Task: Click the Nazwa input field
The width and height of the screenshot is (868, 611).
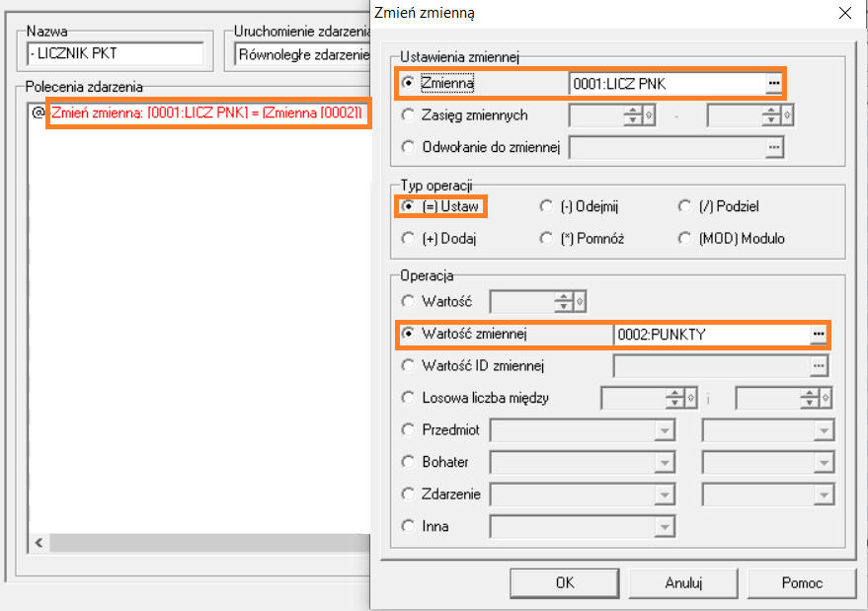Action: pyautogui.click(x=116, y=54)
